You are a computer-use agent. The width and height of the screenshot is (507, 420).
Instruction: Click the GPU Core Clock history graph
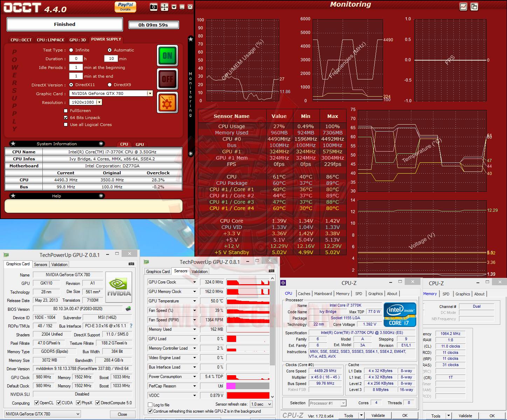coord(248,282)
